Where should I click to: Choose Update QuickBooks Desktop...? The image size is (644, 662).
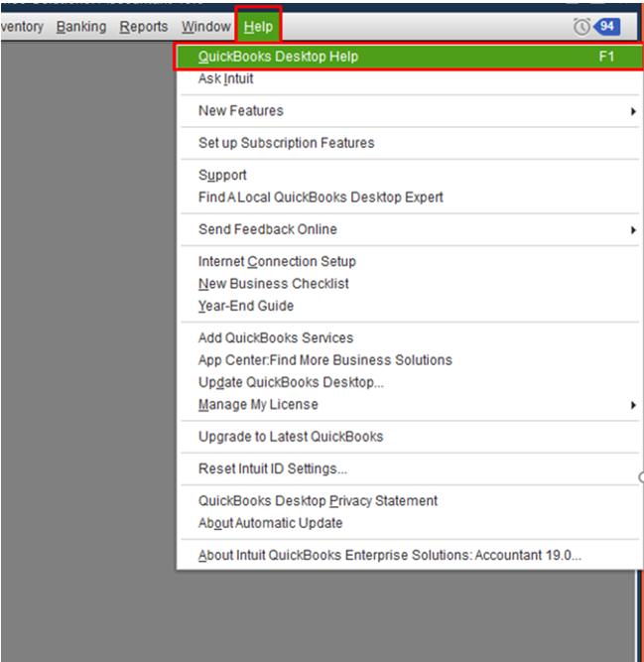(x=409, y=382)
